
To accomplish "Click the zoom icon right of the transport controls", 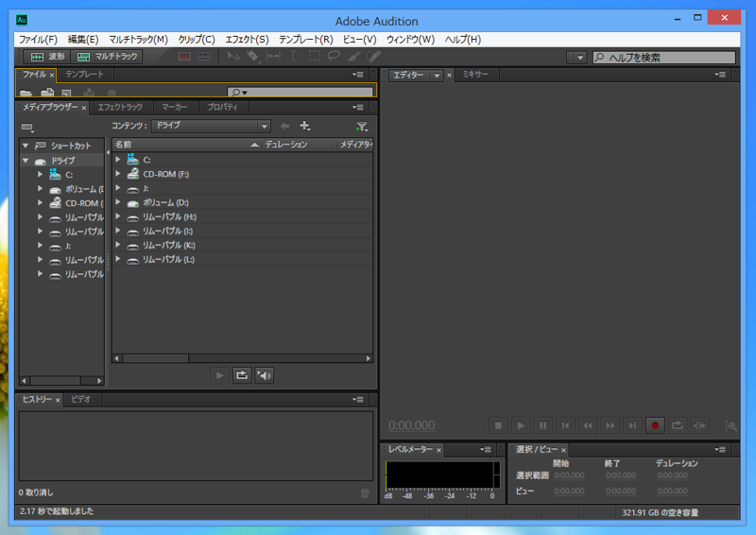I will (730, 426).
